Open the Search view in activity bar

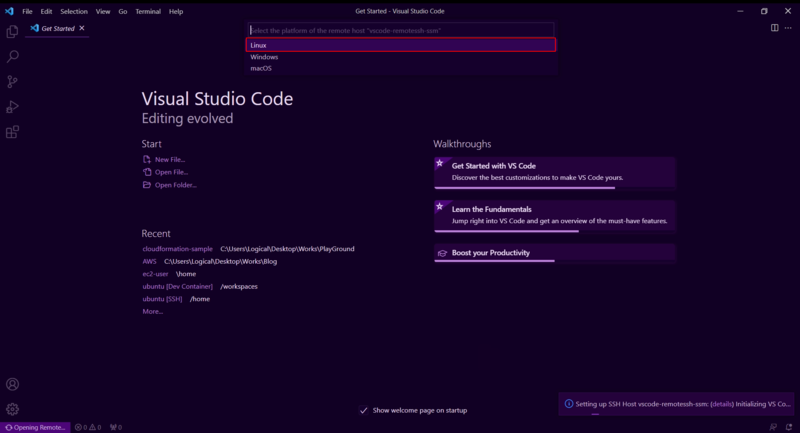point(12,56)
